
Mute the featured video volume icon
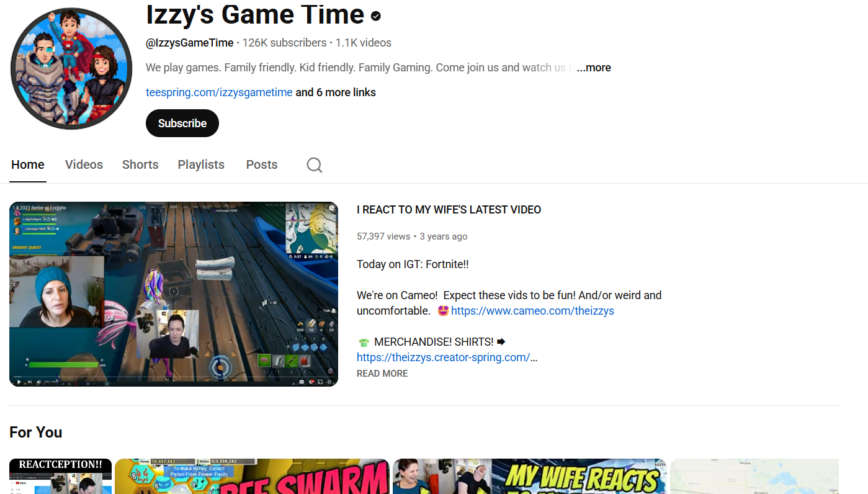pyautogui.click(x=38, y=382)
